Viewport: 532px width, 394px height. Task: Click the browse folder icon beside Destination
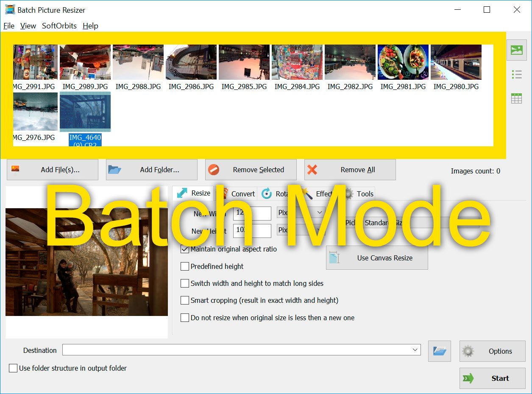[x=439, y=351]
